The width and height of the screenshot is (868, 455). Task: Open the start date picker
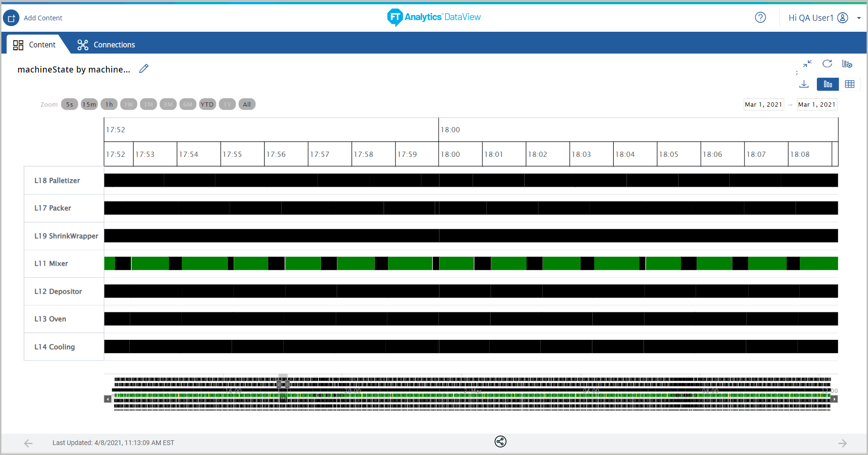pos(763,104)
